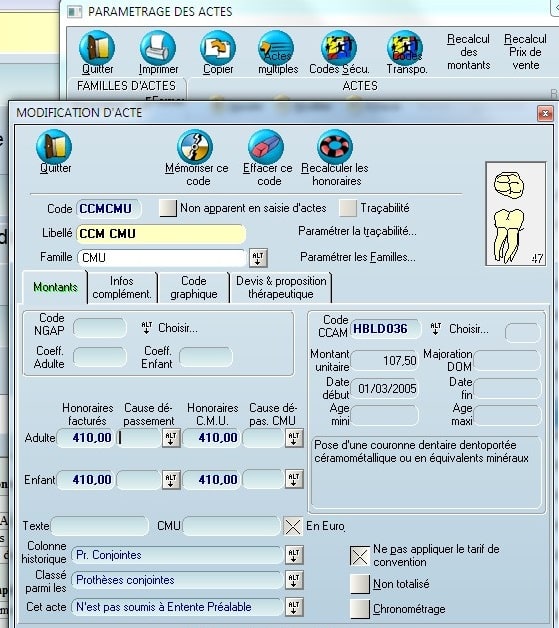This screenshot has height=628, width=559.
Task: Click the tooth number 47 thumbnail
Action: tap(515, 214)
